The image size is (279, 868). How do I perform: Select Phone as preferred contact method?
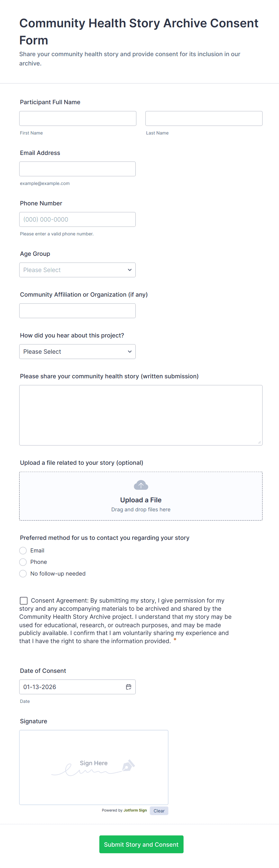pos(23,562)
